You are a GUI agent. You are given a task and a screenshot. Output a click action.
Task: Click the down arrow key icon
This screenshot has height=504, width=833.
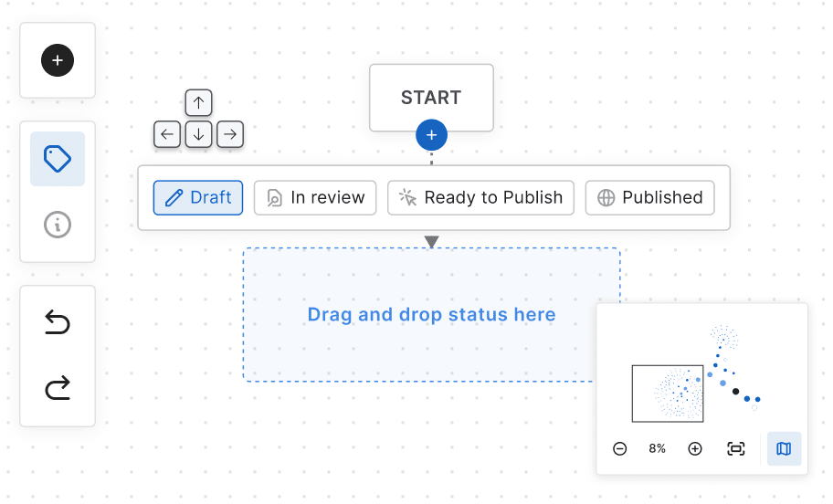(x=199, y=134)
